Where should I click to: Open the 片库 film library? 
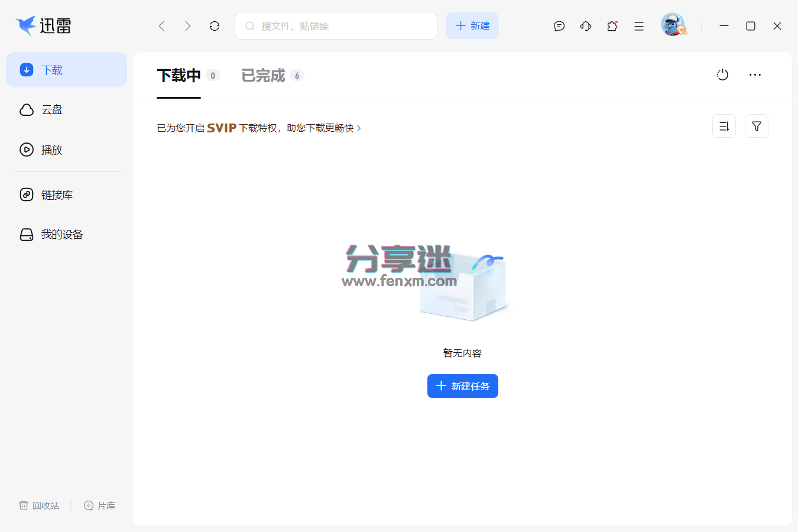(100, 505)
